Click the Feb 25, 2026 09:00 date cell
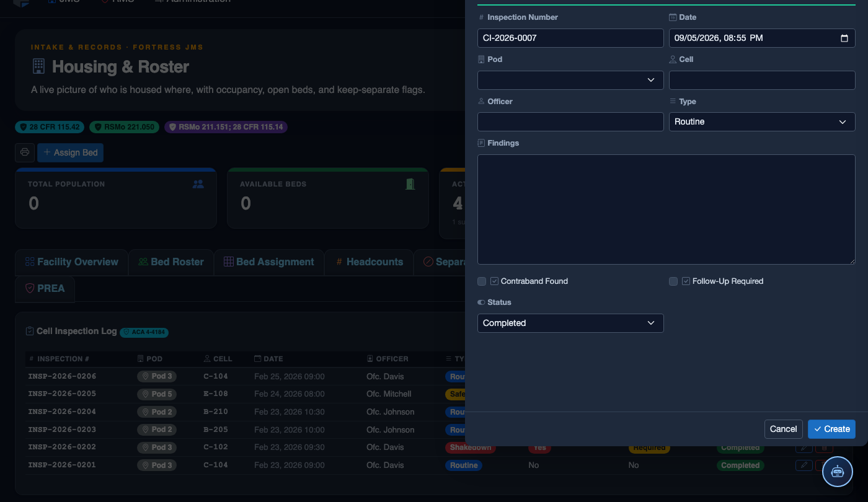This screenshot has height=502, width=868. coord(289,376)
